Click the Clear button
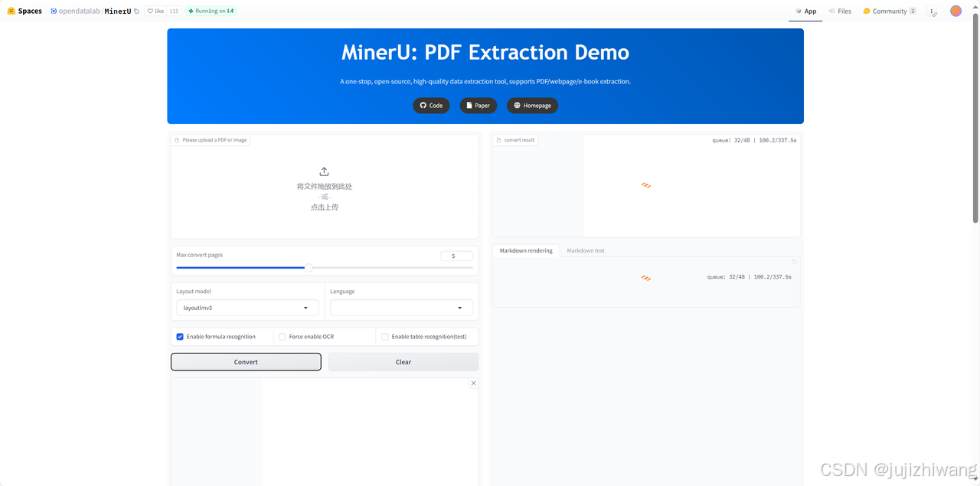The image size is (980, 486). click(x=403, y=362)
